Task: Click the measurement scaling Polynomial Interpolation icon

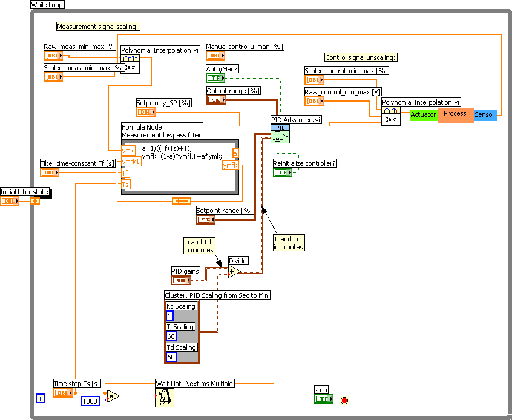Action: click(130, 64)
